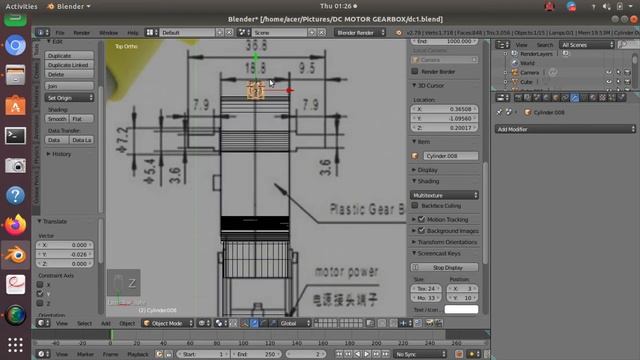
Task: Open the Blender Render engine dropdown
Action: point(359,32)
